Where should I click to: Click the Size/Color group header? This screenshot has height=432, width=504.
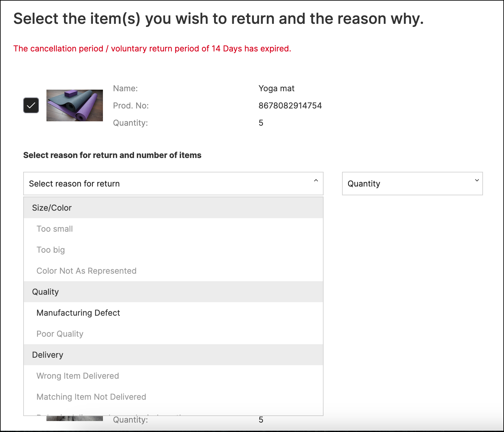[x=52, y=208]
